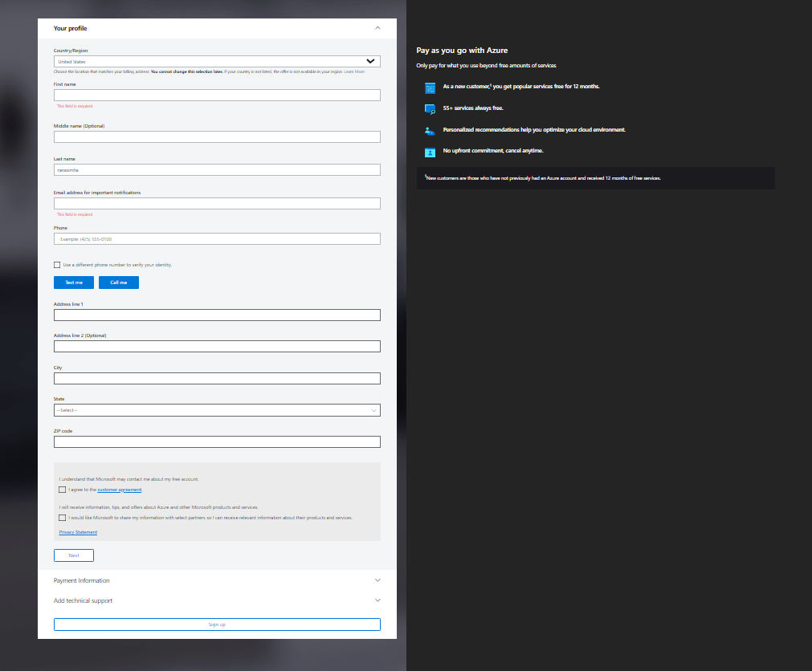This screenshot has width=812, height=671.
Task: Click the Email address for notifications field
Action: (x=217, y=203)
